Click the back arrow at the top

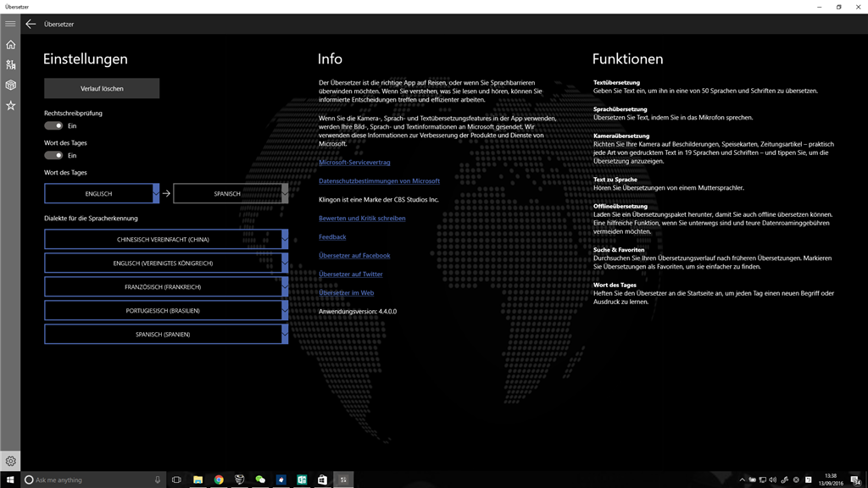click(31, 24)
